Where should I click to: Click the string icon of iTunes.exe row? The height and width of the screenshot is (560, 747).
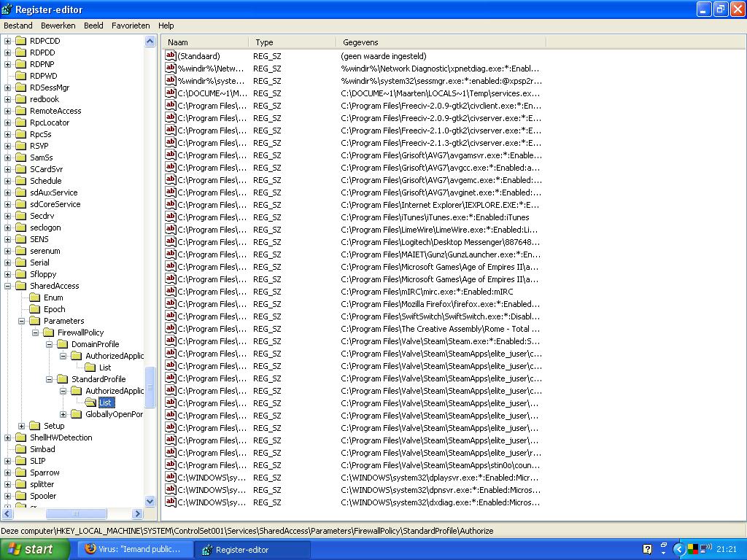[x=171, y=217]
